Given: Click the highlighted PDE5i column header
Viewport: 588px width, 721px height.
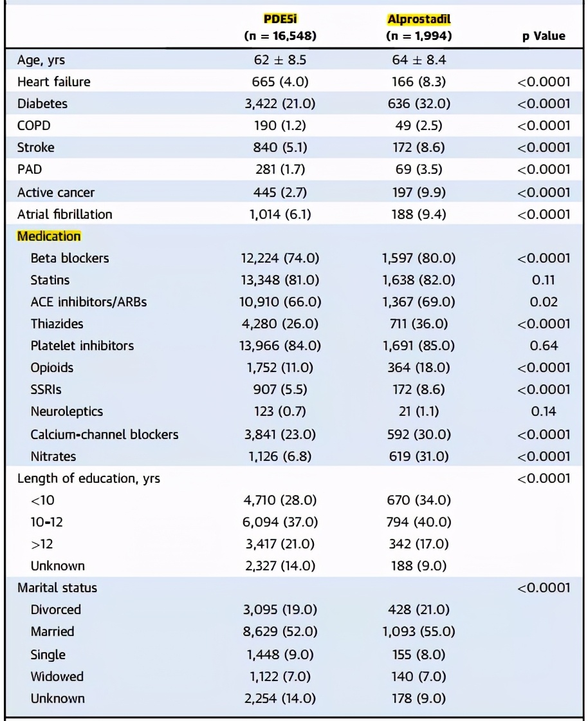Looking at the screenshot, I should [x=279, y=19].
